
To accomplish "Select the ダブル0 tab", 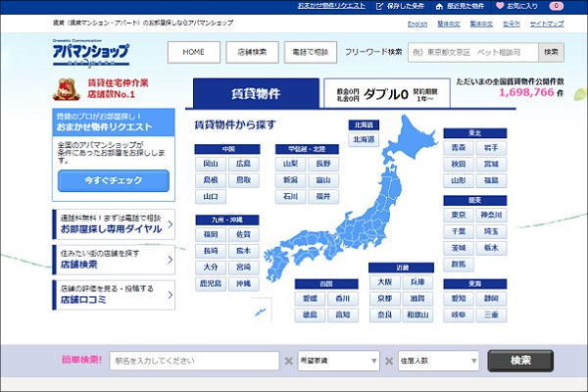I will [387, 93].
